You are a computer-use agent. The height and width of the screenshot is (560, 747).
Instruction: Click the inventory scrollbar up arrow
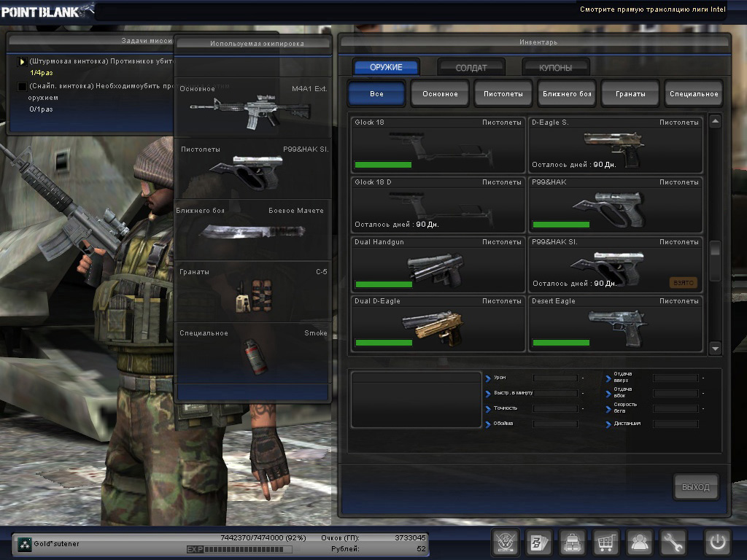pos(715,122)
